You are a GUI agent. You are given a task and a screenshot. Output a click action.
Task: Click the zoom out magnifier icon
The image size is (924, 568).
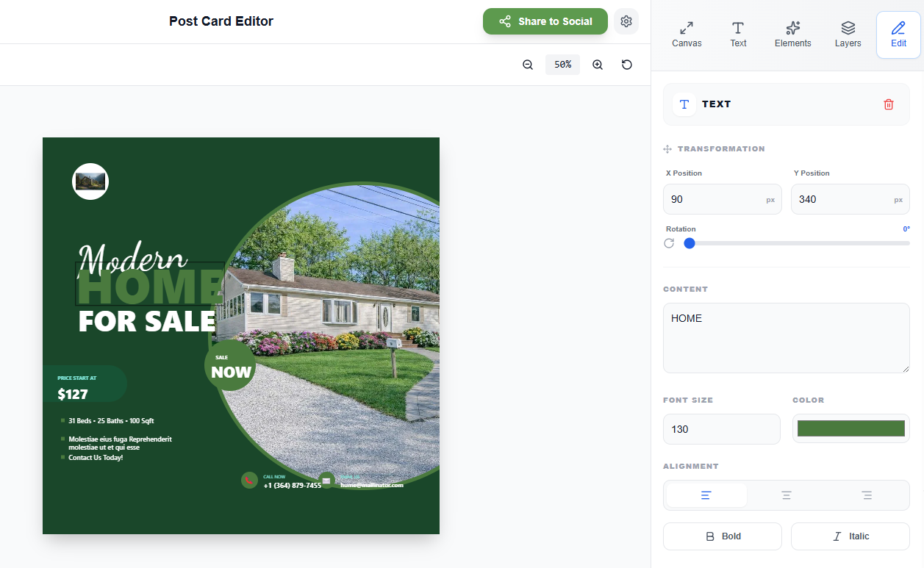pos(528,65)
